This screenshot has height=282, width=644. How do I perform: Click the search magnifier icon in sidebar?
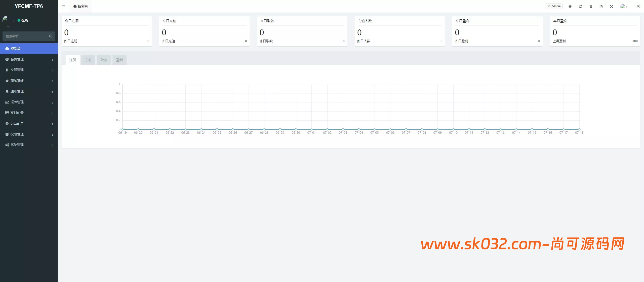[x=50, y=36]
